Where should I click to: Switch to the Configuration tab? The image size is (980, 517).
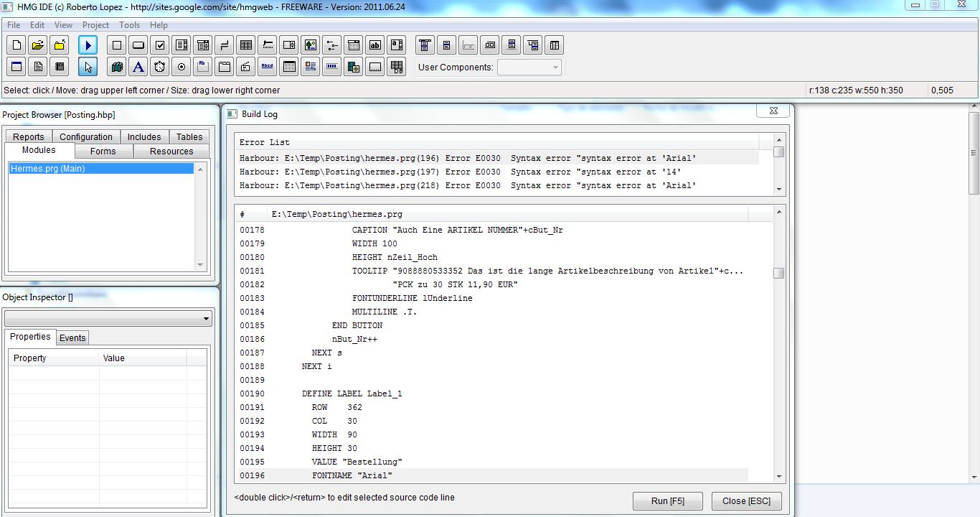point(86,136)
